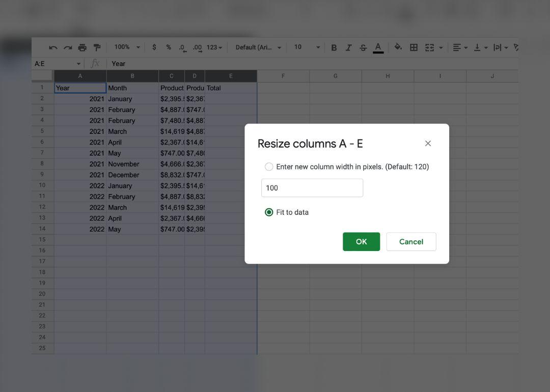Open the 123 number format menu
Image resolution: width=550 pixels, height=392 pixels.
214,47
